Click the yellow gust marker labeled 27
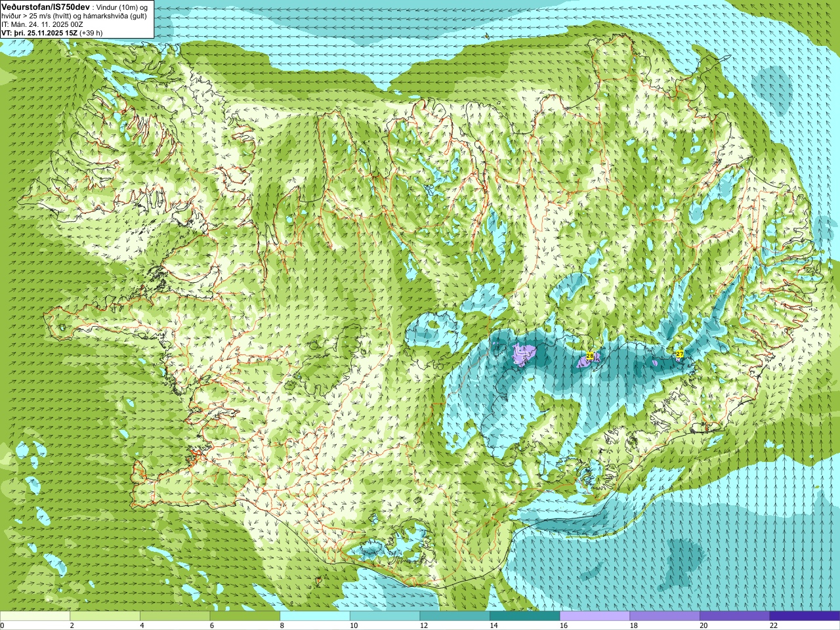The width and height of the screenshot is (840, 630). pos(679,354)
